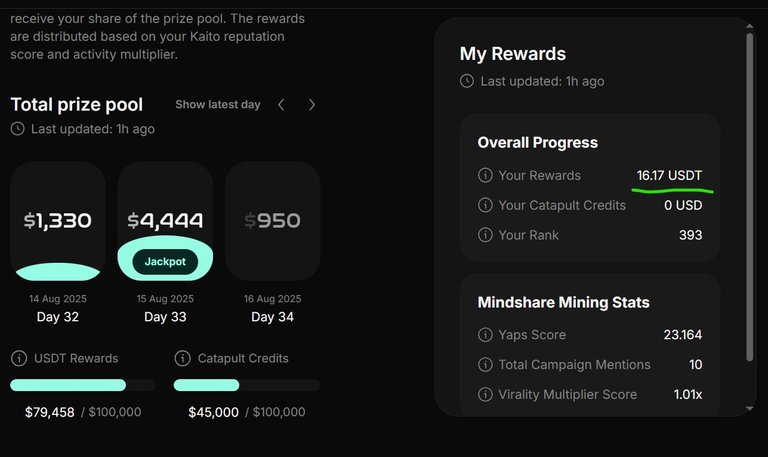This screenshot has width=768, height=457.
Task: Go to previous day with left chevron
Action: click(281, 104)
